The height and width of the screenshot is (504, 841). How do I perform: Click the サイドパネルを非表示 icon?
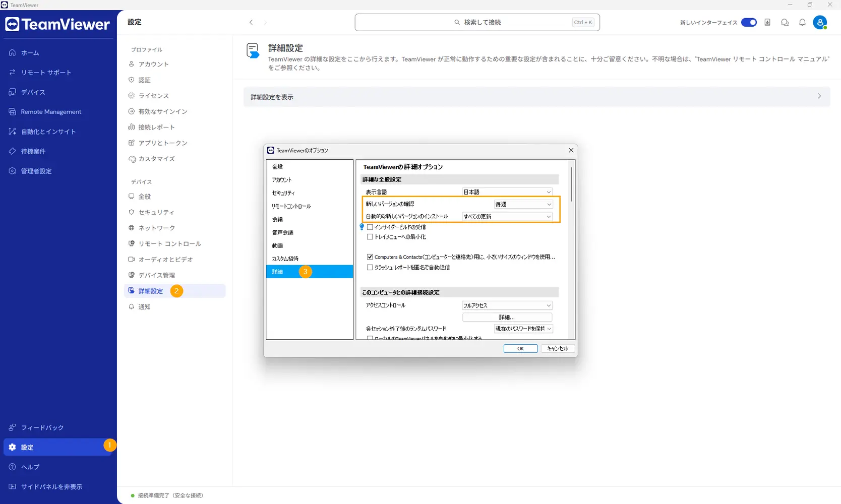coord(12,486)
